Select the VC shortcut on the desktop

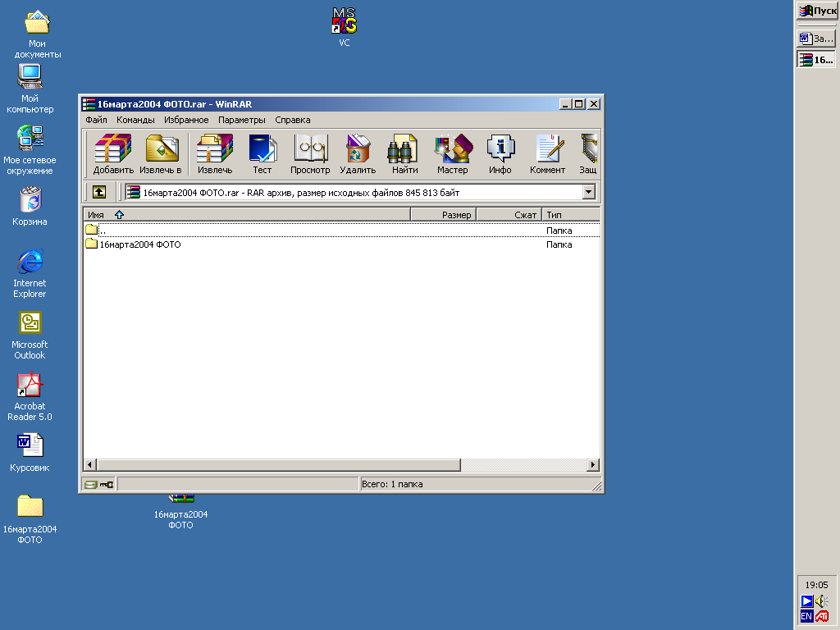tap(345, 27)
